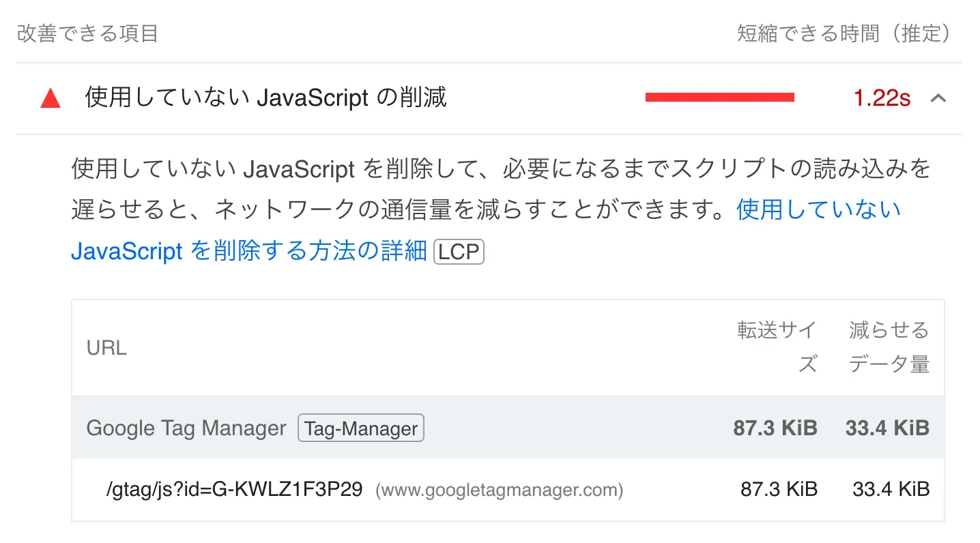Image resolution: width=980 pixels, height=543 pixels.
Task: Click bold 33.4 KiB in Google Tag Manager row
Action: pos(887,428)
